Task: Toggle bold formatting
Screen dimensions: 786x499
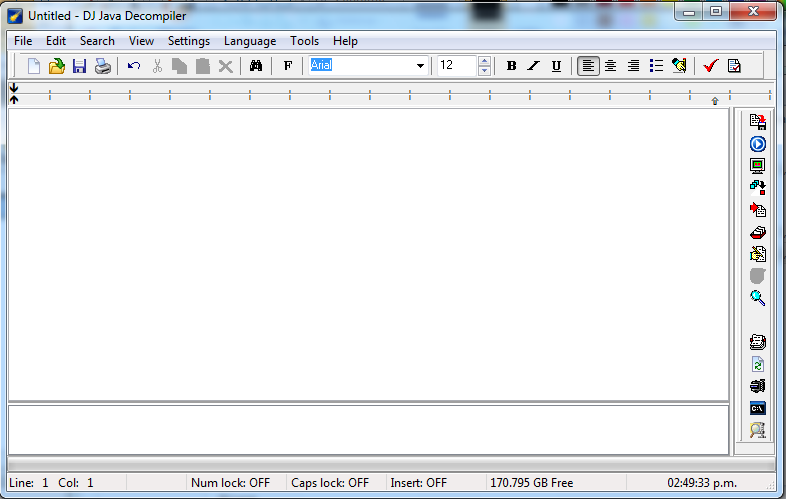Action: tap(511, 66)
